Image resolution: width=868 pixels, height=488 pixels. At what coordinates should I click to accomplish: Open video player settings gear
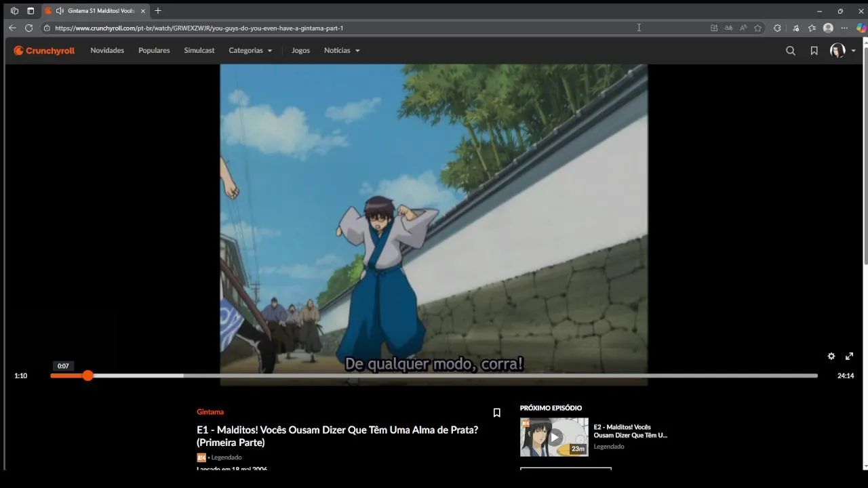831,356
